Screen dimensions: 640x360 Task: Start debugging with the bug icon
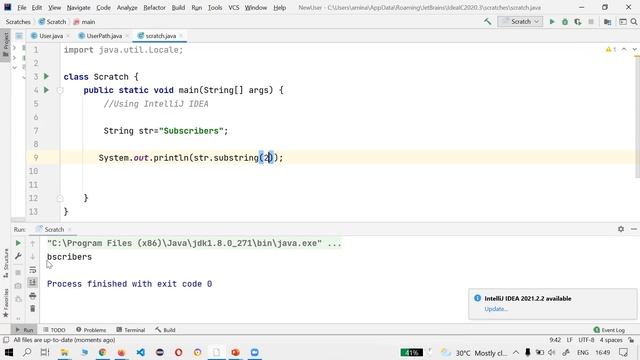pos(565,22)
